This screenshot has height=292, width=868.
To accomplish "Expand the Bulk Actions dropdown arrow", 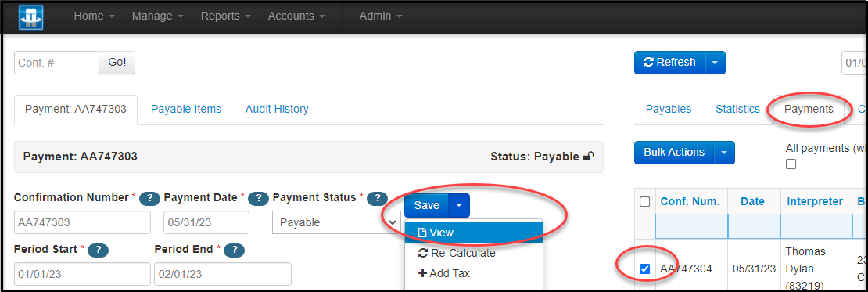I will point(725,153).
